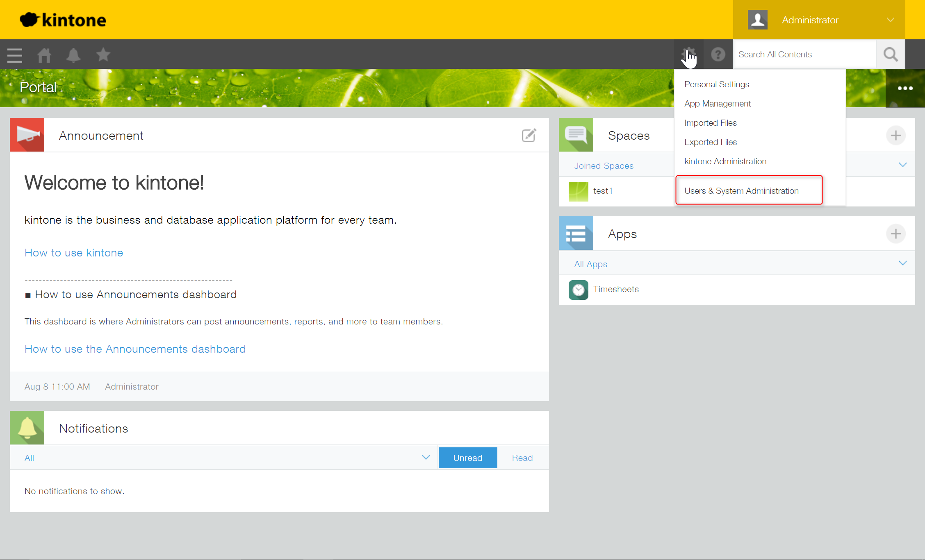Image resolution: width=925 pixels, height=560 pixels.
Task: Click the green Spaces chat icon
Action: click(576, 135)
